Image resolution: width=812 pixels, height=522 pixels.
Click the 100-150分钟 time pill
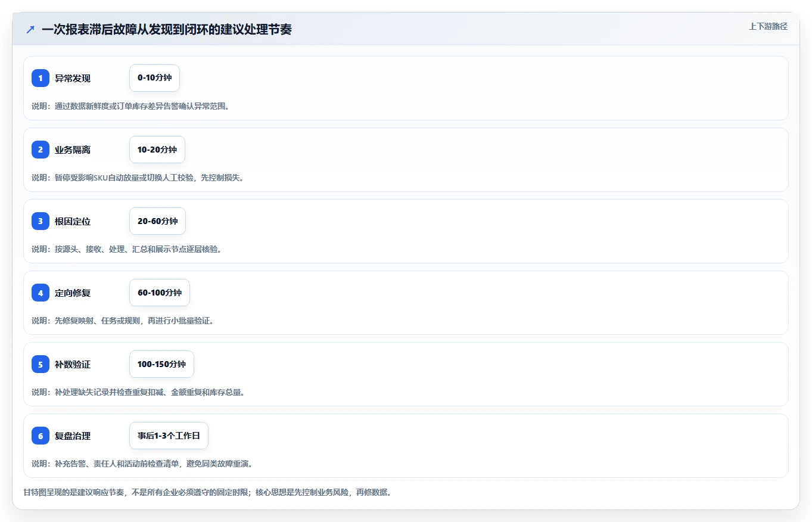[x=161, y=364]
